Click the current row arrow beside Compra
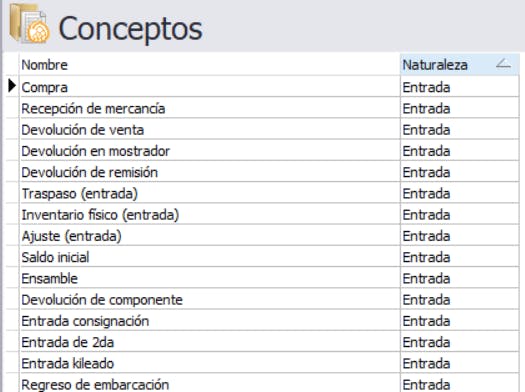This screenshot has height=392, width=525. [x=12, y=86]
